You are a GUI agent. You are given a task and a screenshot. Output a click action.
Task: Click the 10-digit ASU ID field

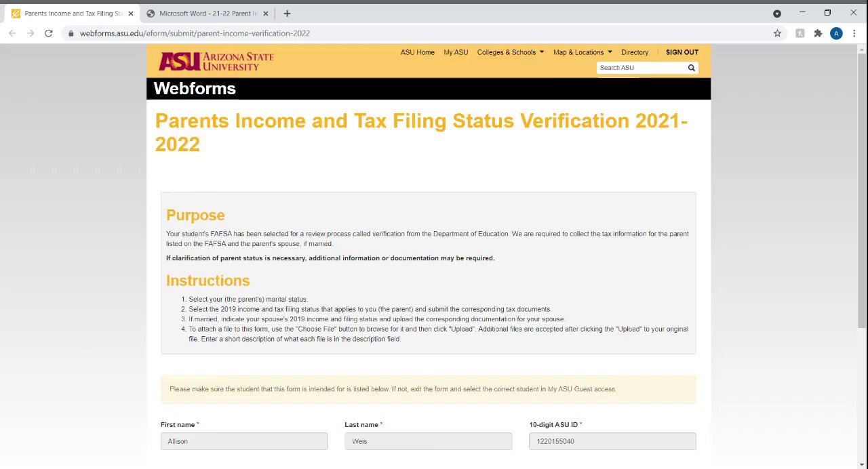tap(612, 441)
